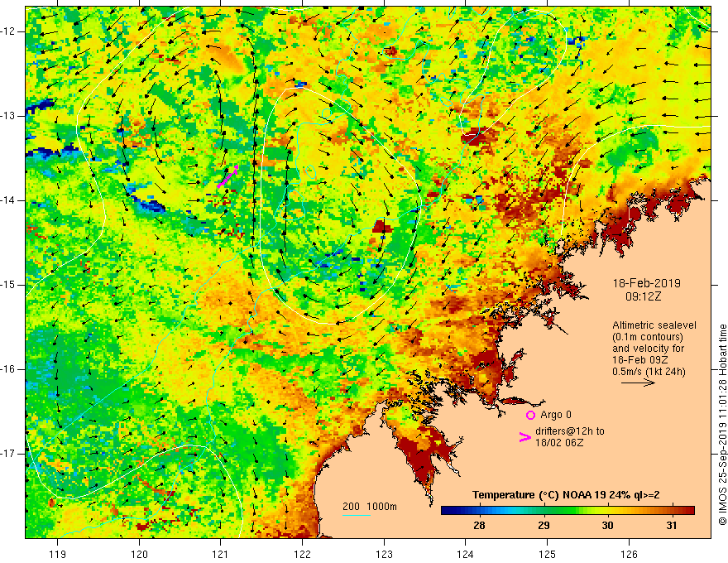Click the 'and velocity for' legend line
This screenshot has height=563, width=728.
pos(648,349)
